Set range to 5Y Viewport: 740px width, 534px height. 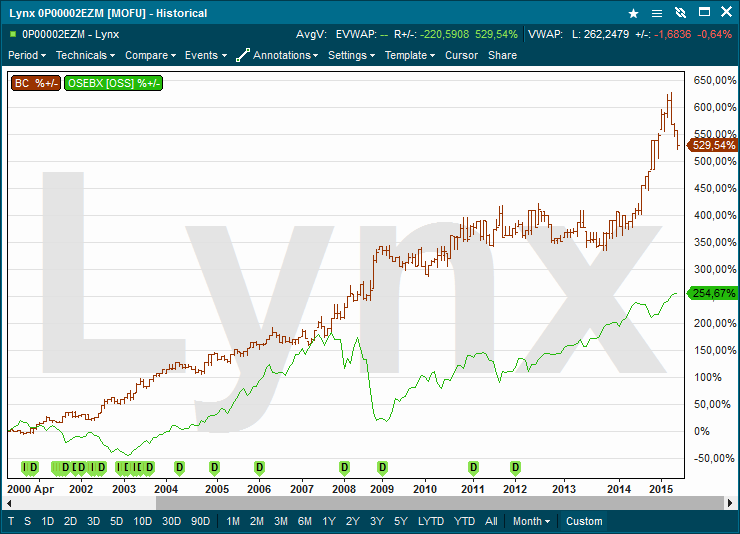[401, 521]
